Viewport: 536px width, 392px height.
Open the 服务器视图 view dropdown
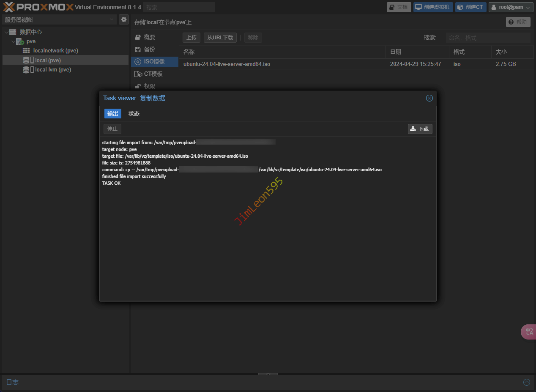click(59, 19)
